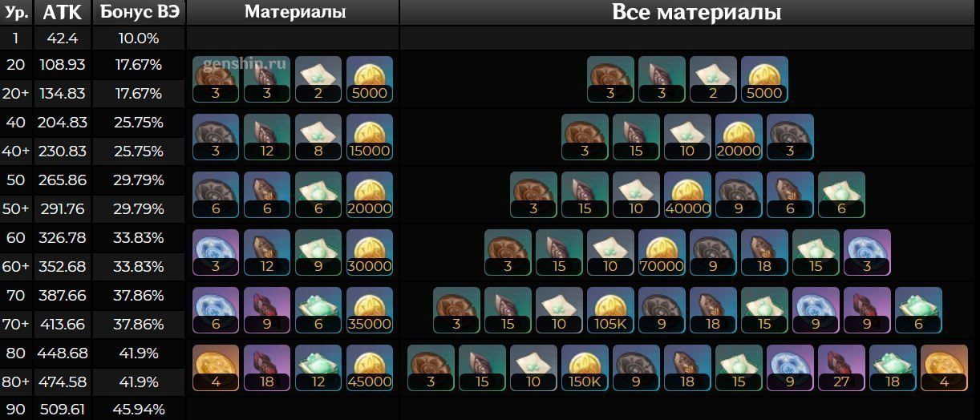
Task: Click the 15000 Mora coin icon
Action: click(370, 137)
